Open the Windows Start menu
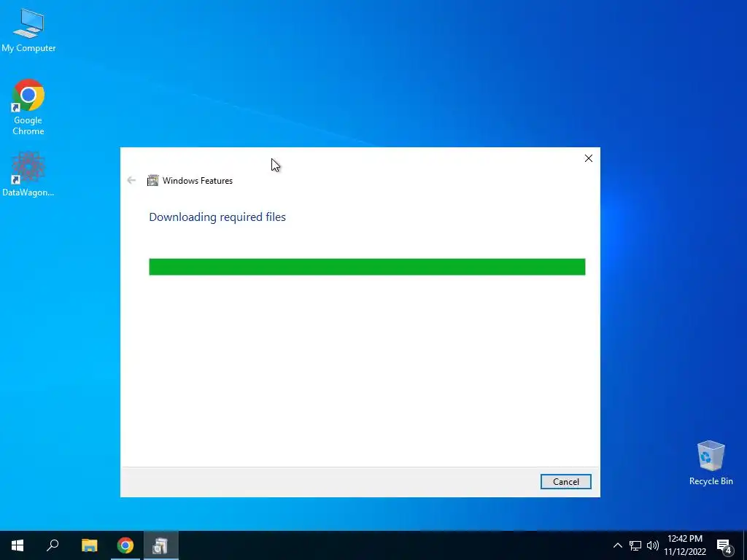Image resolution: width=747 pixels, height=560 pixels. click(x=18, y=545)
